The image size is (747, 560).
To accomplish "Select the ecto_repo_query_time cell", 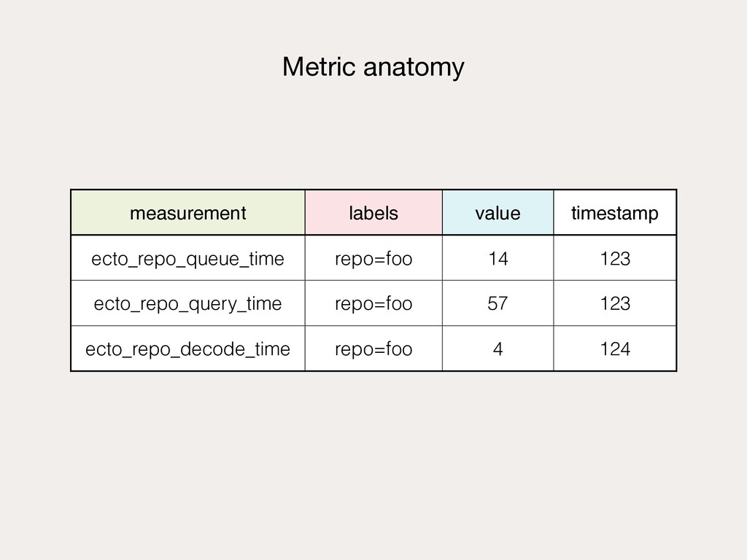I will coord(188,303).
